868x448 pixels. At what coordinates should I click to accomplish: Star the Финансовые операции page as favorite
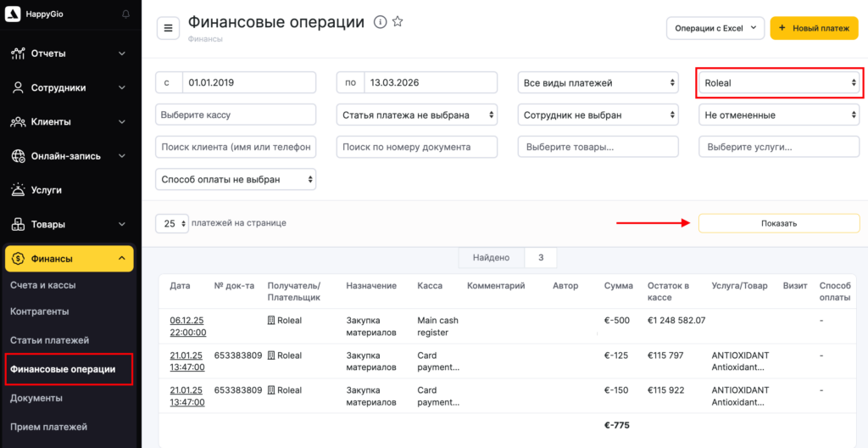pyautogui.click(x=398, y=22)
